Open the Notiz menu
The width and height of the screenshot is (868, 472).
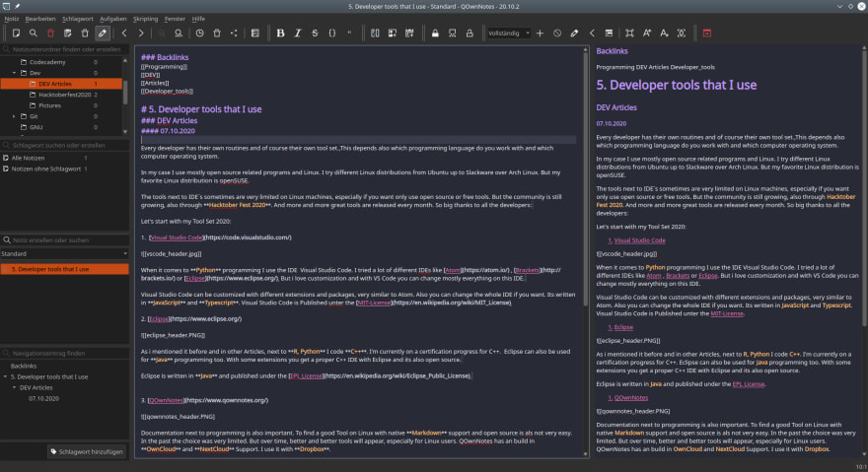[12, 19]
